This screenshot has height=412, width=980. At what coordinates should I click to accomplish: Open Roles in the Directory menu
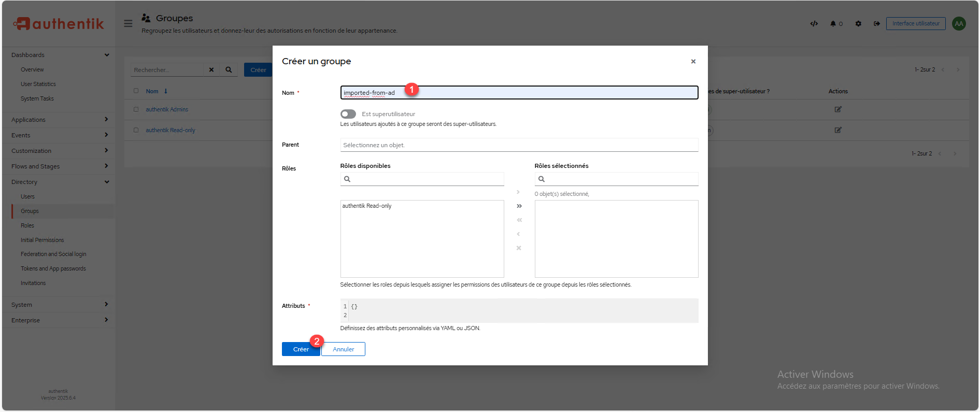coord(27,225)
